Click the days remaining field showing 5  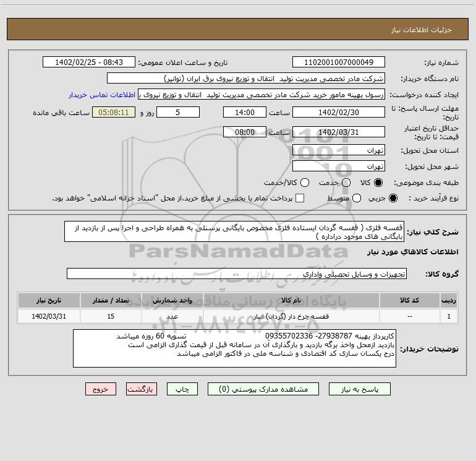(x=178, y=112)
